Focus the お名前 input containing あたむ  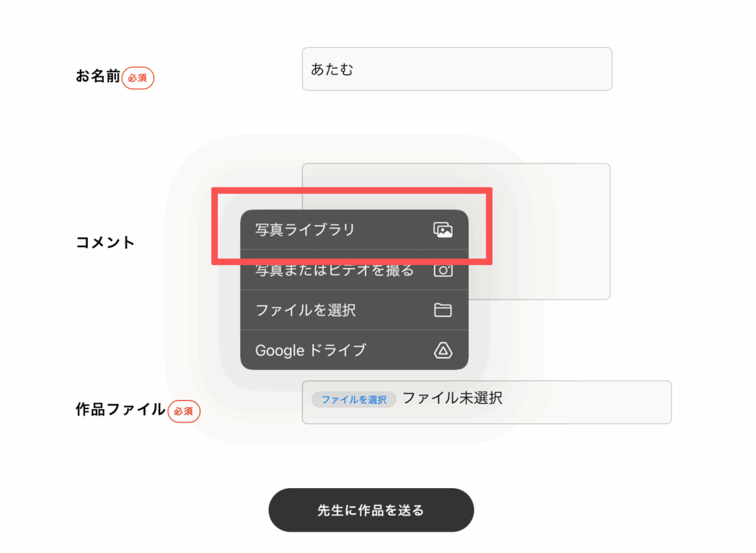pos(456,69)
